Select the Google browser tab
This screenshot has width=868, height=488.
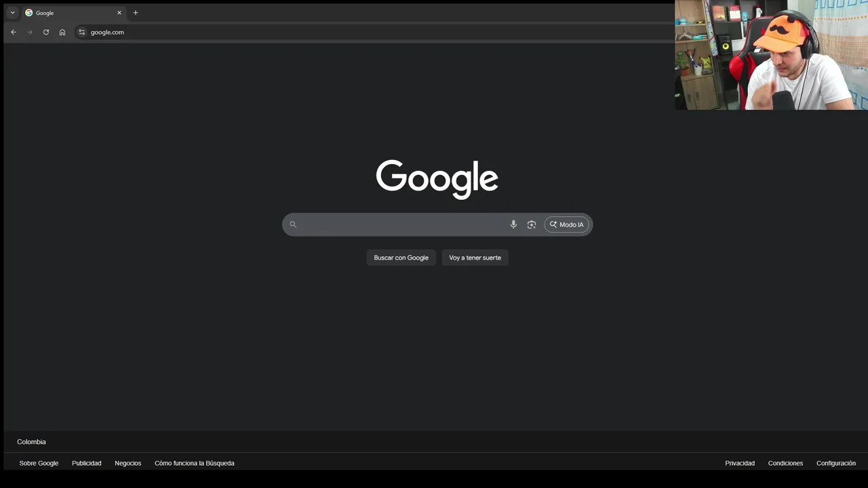(x=73, y=13)
